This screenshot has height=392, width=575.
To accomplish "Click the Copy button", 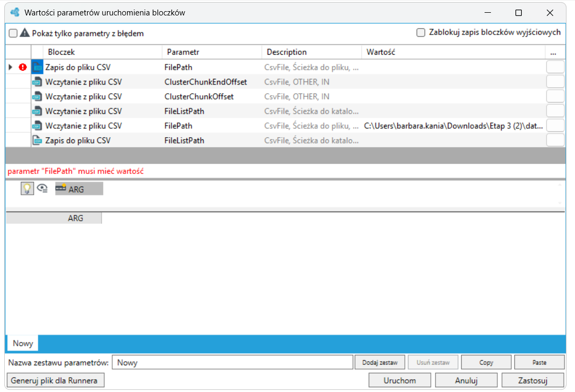I will 486,362.
